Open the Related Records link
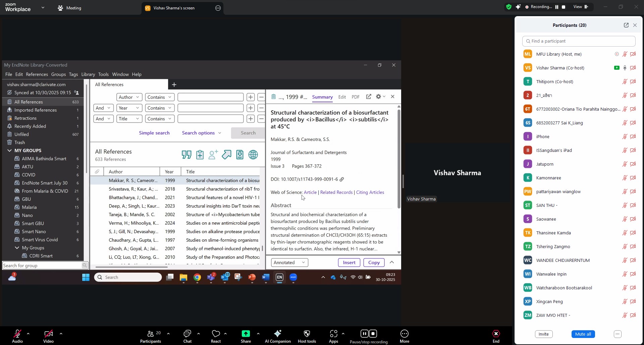Image resolution: width=644 pixels, height=345 pixels. click(336, 192)
